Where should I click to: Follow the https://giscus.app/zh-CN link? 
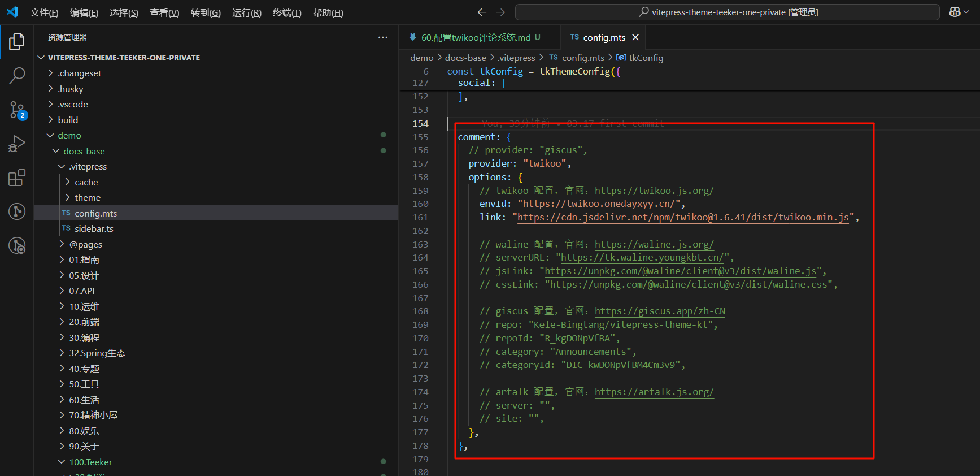pos(660,311)
